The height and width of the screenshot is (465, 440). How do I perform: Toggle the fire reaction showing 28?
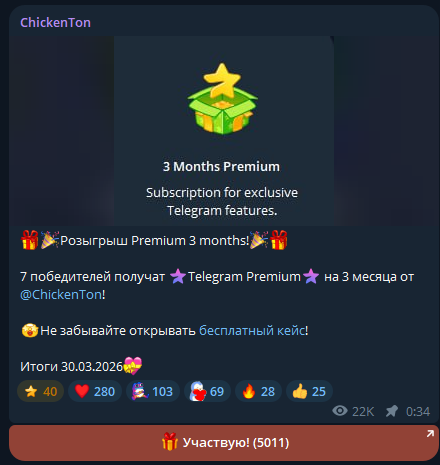(258, 391)
